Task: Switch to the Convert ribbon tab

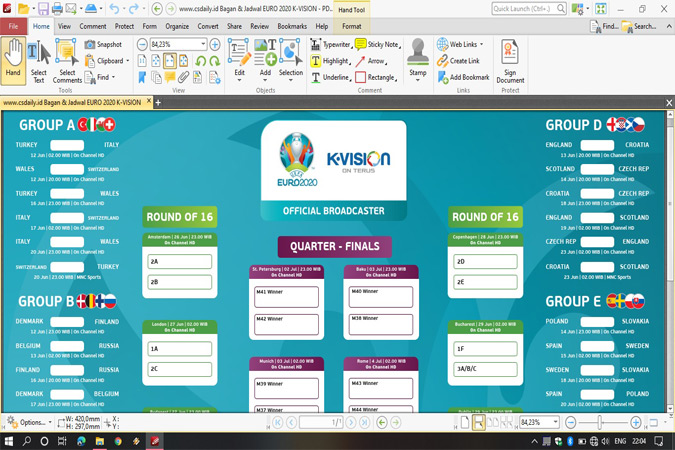Action: tap(208, 26)
